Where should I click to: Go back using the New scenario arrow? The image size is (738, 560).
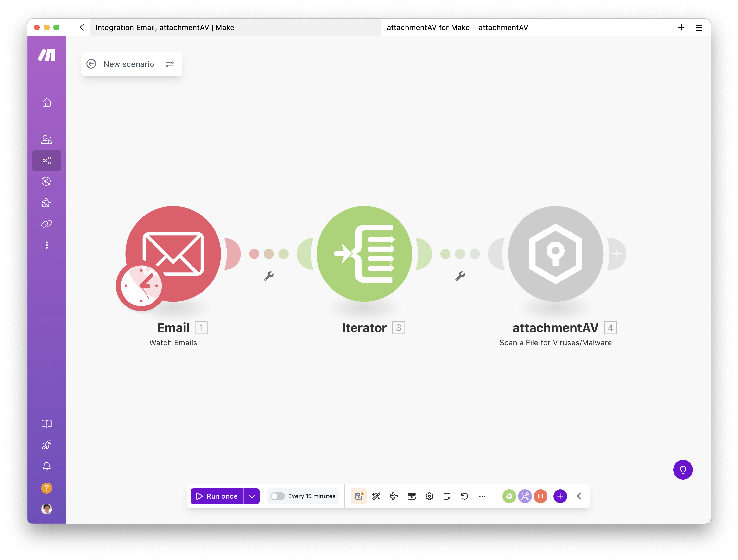coord(91,64)
